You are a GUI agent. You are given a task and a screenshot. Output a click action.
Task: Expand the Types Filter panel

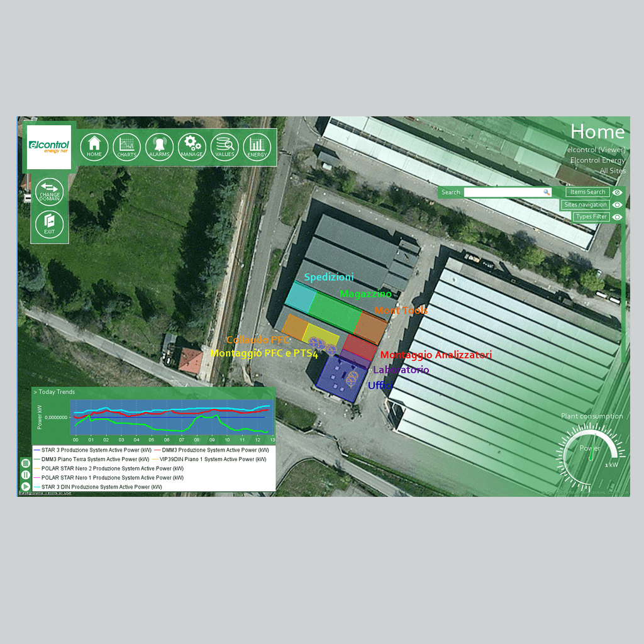pos(591,217)
